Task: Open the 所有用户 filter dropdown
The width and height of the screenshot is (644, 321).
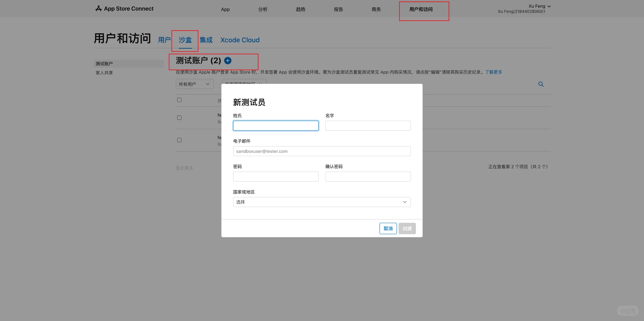Action: point(194,84)
